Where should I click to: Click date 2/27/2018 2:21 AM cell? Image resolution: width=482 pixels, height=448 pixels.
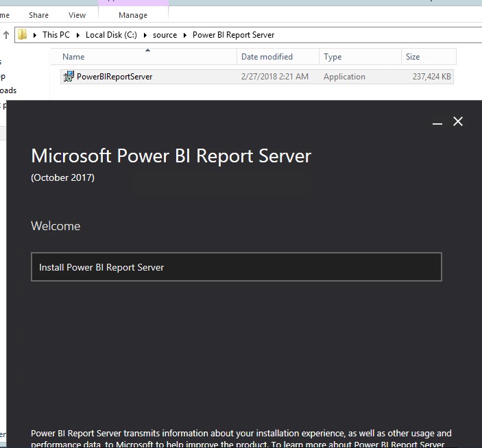274,77
